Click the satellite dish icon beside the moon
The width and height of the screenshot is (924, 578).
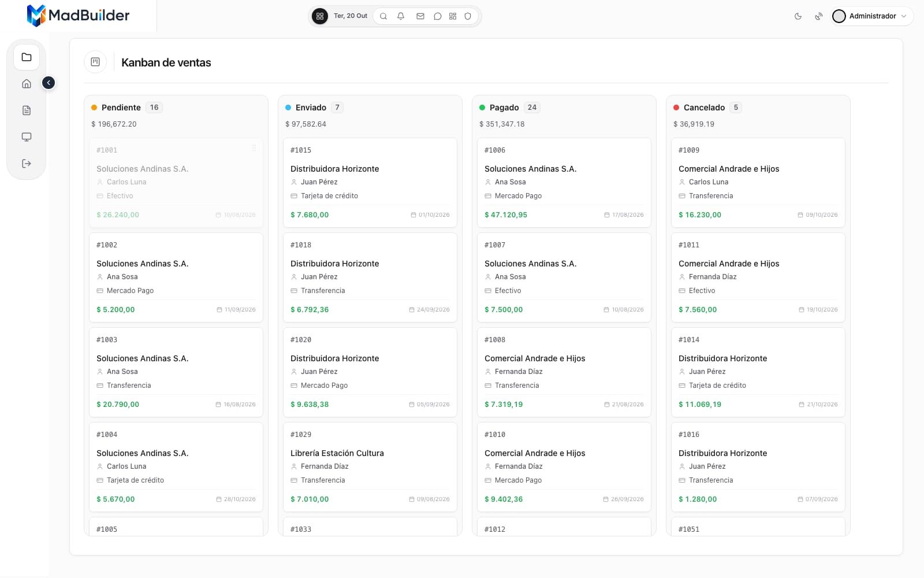819,16
